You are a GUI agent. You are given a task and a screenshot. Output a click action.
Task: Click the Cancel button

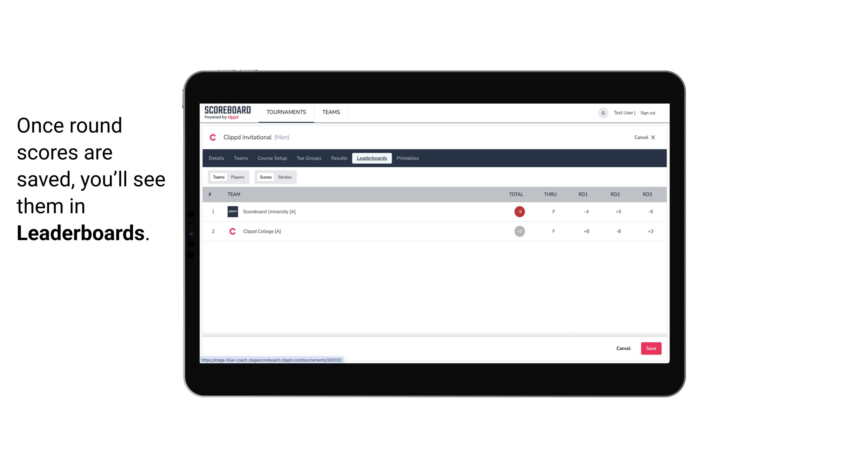[x=623, y=348]
